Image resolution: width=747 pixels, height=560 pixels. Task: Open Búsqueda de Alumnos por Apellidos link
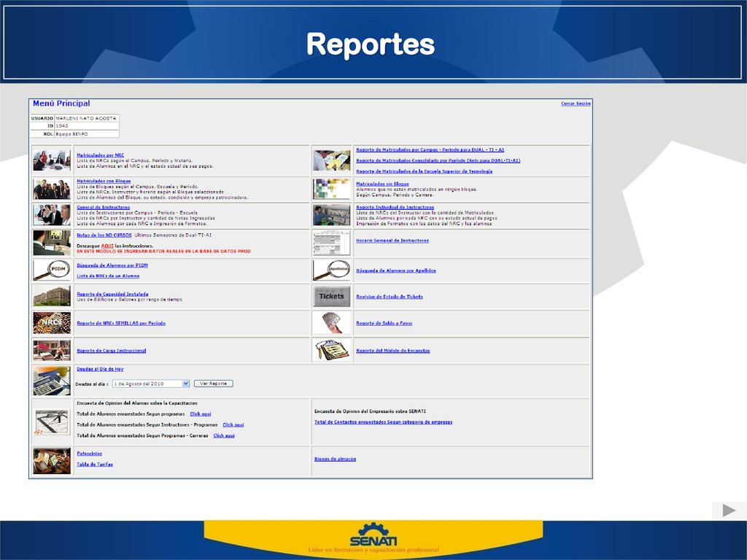tap(396, 271)
